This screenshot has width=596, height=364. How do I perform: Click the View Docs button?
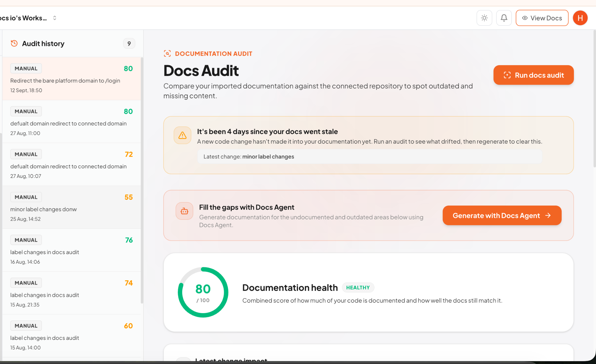(542, 18)
